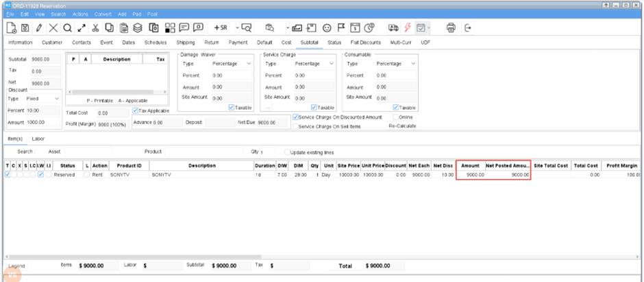Viewport: 644px width, 282px height.
Task: Click the Save disk icon in toolbar
Action: (25, 28)
